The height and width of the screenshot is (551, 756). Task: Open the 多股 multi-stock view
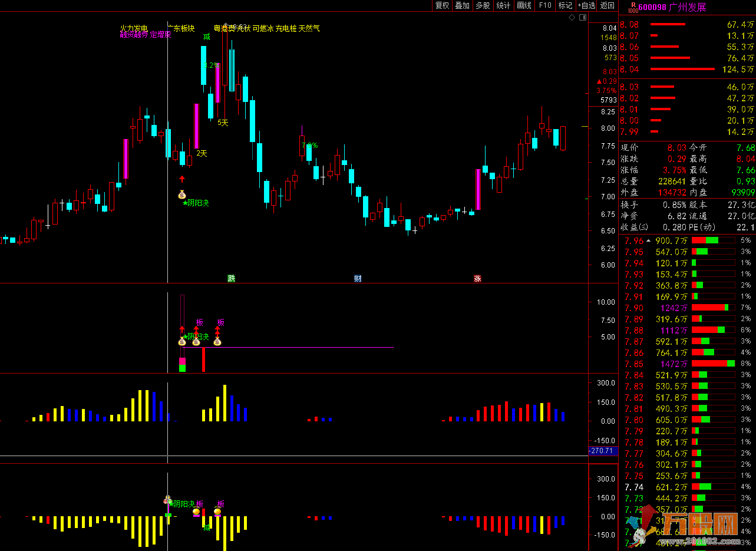coord(483,5)
